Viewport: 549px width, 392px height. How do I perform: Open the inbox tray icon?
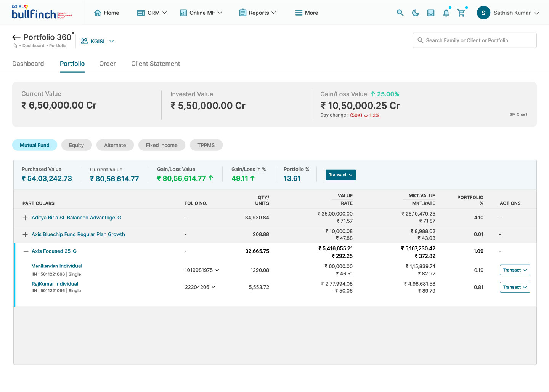[x=431, y=13]
